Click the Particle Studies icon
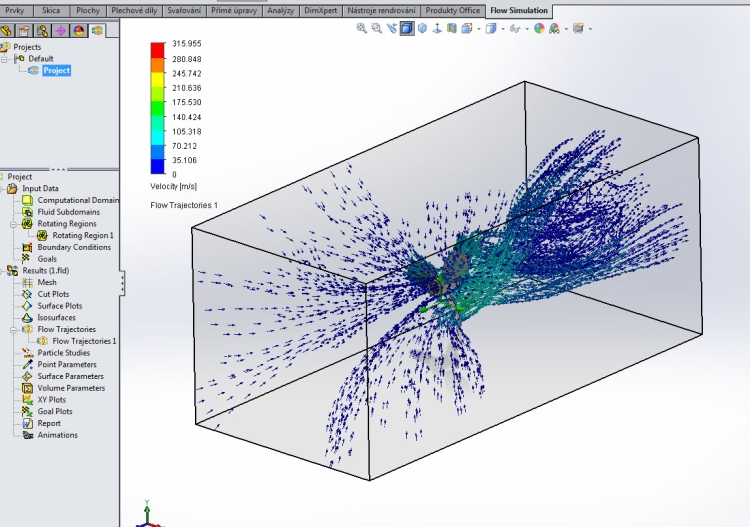 (27, 353)
